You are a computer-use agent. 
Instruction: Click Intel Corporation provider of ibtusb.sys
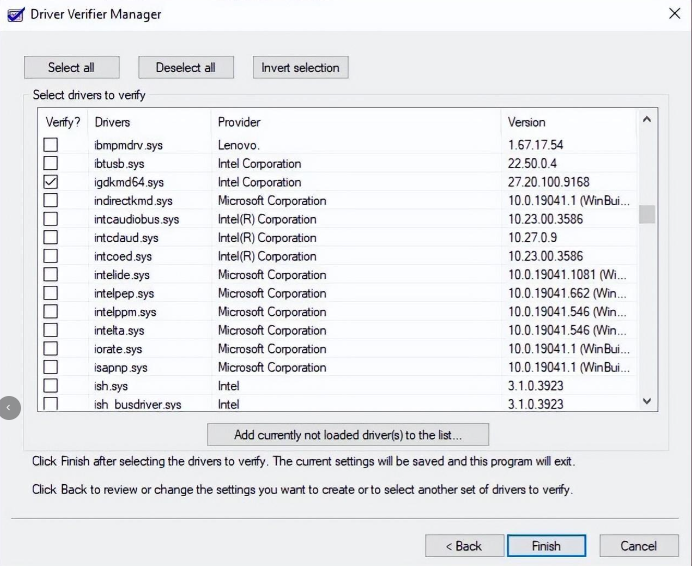click(260, 164)
